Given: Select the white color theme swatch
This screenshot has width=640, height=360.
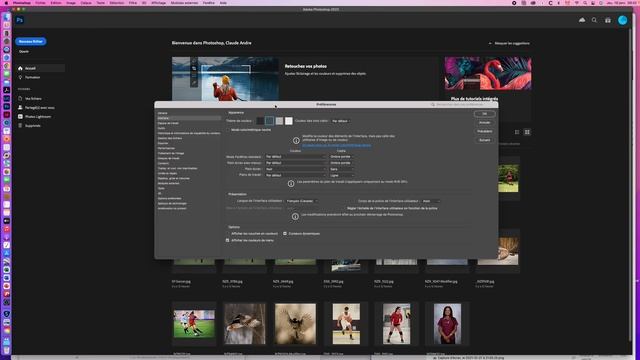Looking at the screenshot, I should coord(289,121).
